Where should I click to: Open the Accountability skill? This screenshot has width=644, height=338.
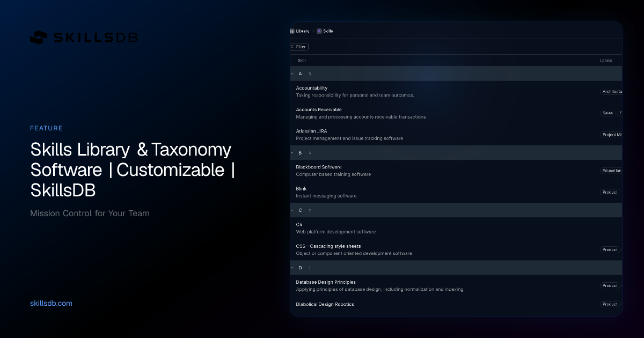pyautogui.click(x=312, y=88)
